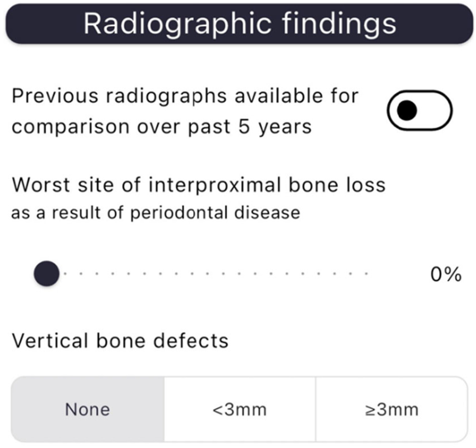Image resolution: width=476 pixels, height=448 pixels.
Task: Click the first dot beside the slider handle
Action: pyautogui.click(x=65, y=274)
